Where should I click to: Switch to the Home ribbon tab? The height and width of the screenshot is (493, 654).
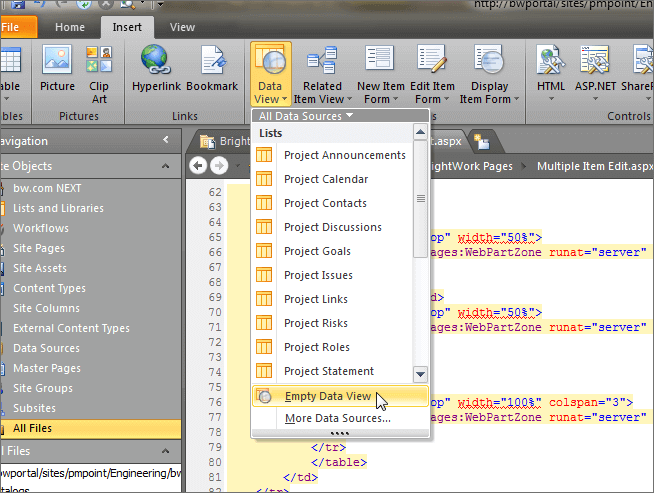pos(70,27)
